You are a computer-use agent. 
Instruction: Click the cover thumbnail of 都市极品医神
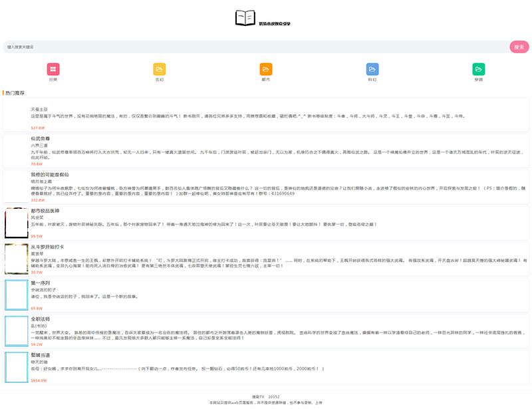(x=16, y=223)
